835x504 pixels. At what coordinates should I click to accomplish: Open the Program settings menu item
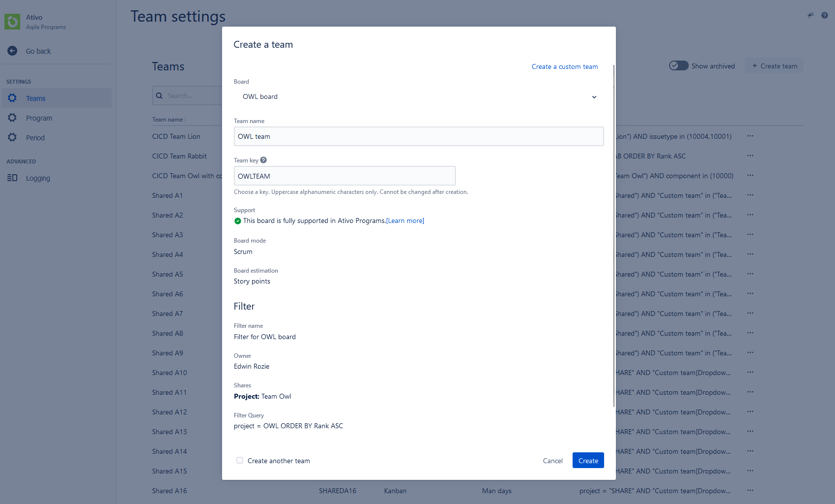point(39,118)
